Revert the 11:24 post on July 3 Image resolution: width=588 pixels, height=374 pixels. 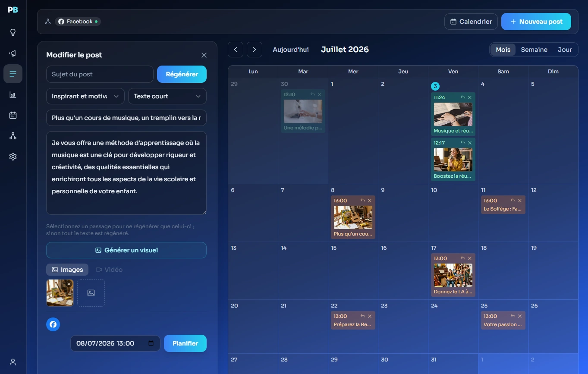(463, 97)
